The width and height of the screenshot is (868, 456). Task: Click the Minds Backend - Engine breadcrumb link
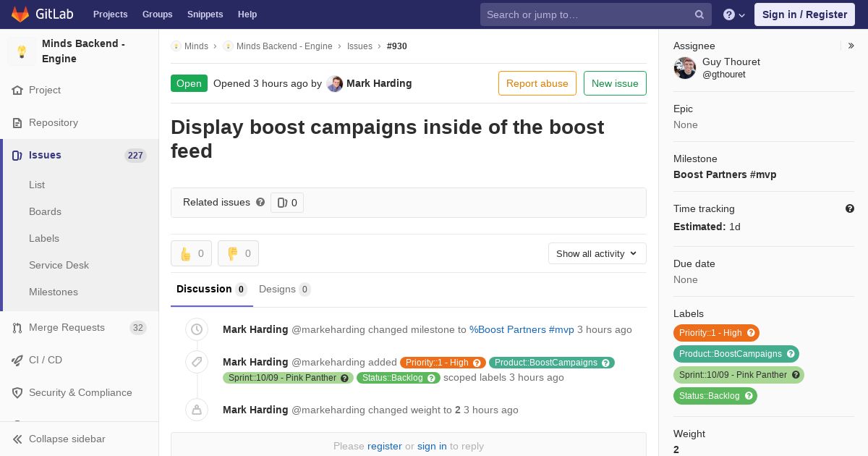284,46
